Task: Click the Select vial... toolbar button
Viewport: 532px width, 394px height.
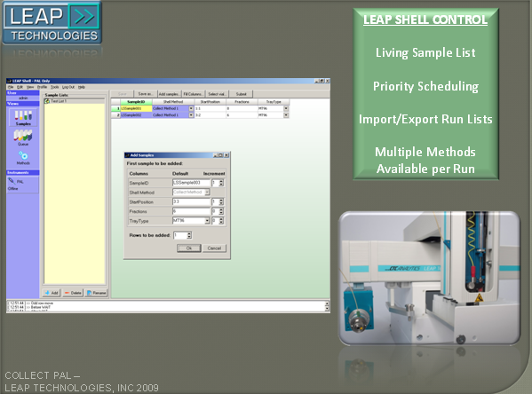Action: pyautogui.click(x=217, y=94)
